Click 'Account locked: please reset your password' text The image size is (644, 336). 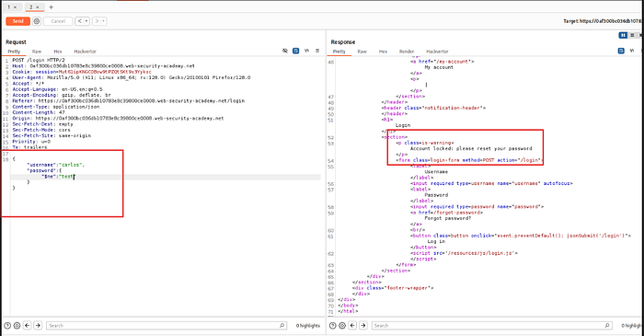[x=471, y=149]
